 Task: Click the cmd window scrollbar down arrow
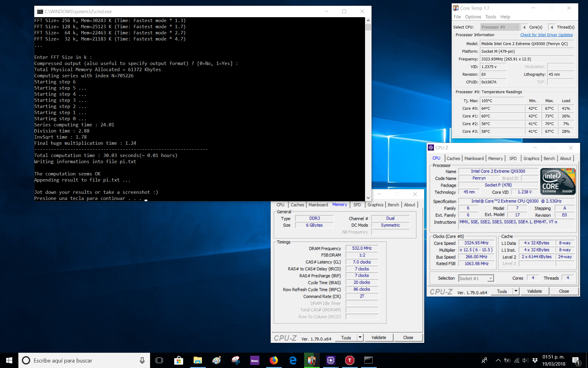tap(368, 198)
